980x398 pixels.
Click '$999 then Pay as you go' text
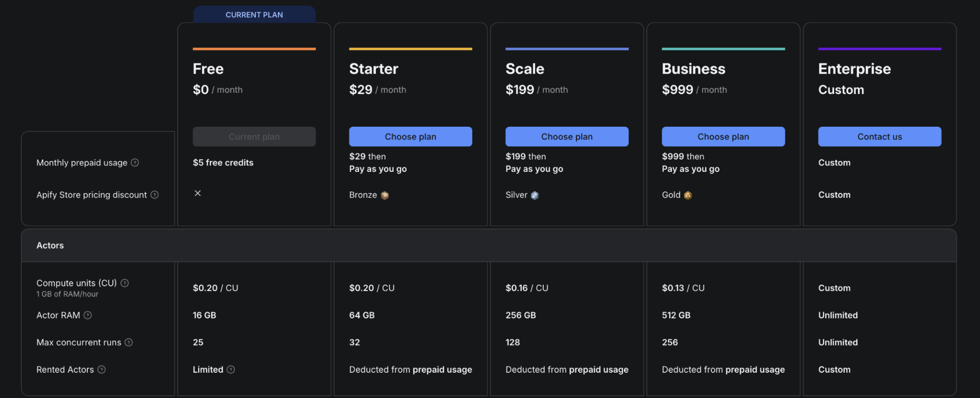click(x=691, y=163)
